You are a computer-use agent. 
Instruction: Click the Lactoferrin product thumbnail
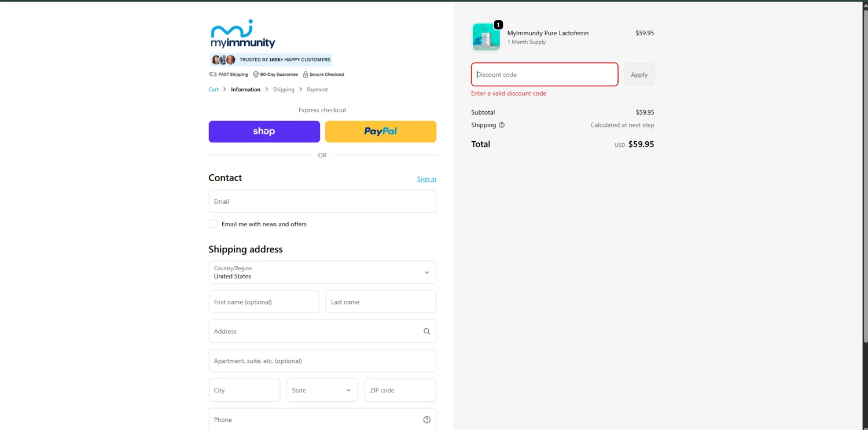click(x=486, y=37)
